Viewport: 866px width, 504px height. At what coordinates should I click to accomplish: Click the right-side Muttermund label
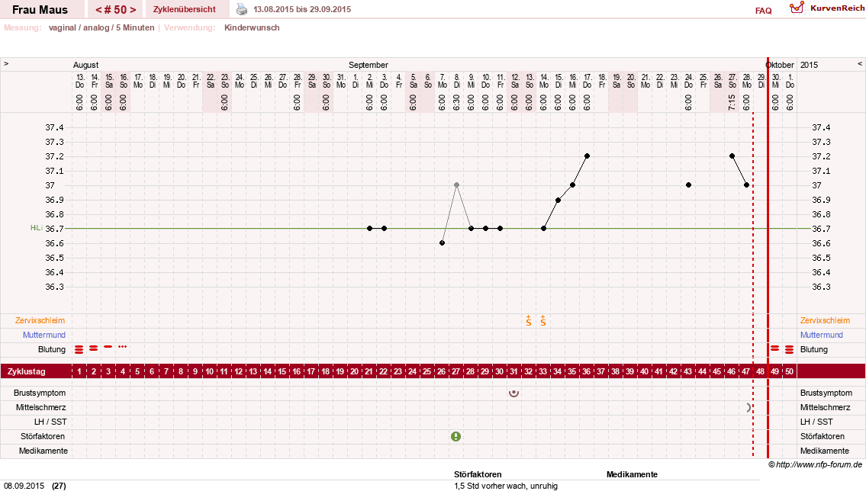tap(821, 335)
